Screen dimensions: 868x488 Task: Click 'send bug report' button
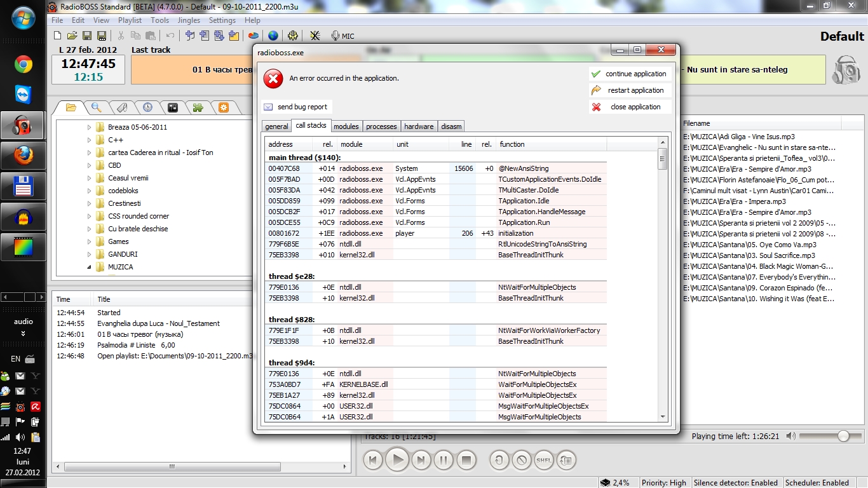click(x=297, y=107)
